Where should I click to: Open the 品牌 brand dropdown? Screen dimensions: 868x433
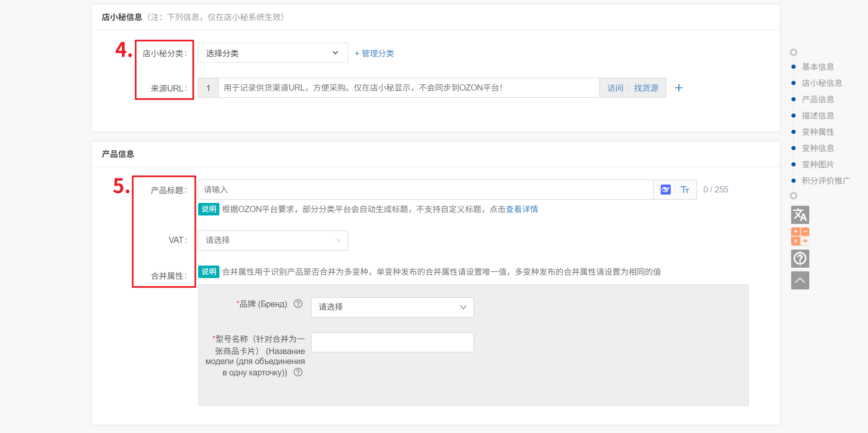coord(392,307)
